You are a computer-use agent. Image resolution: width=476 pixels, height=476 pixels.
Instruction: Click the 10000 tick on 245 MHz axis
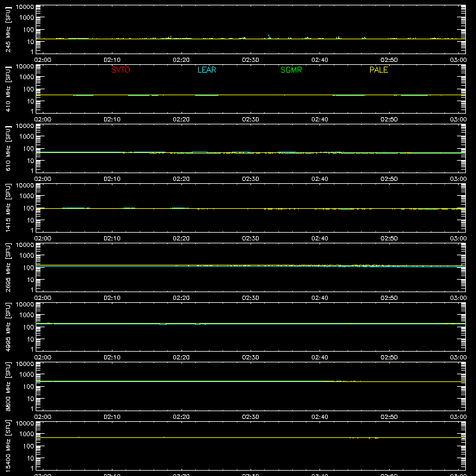[x=25, y=7]
